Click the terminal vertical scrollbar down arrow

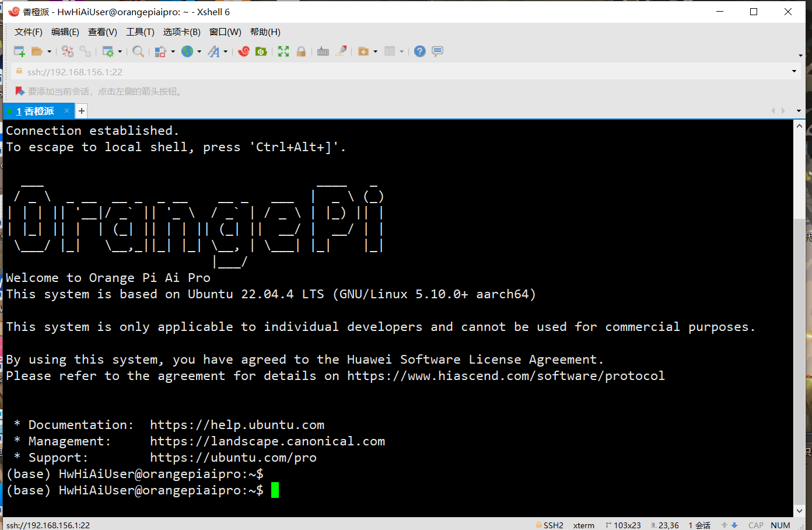(799, 511)
